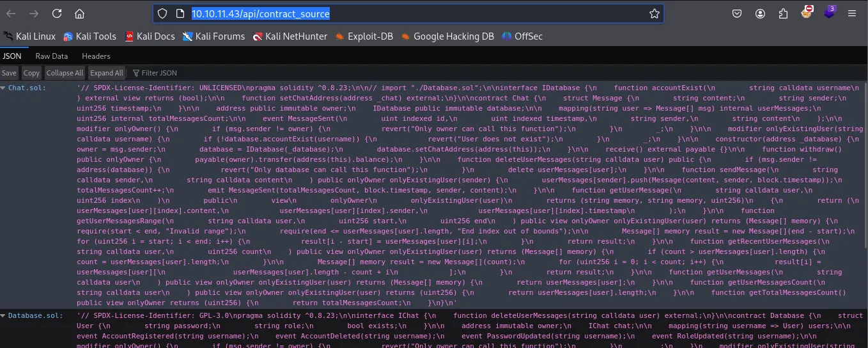Bookmark this page with the star icon
The width and height of the screenshot is (868, 348).
654,13
